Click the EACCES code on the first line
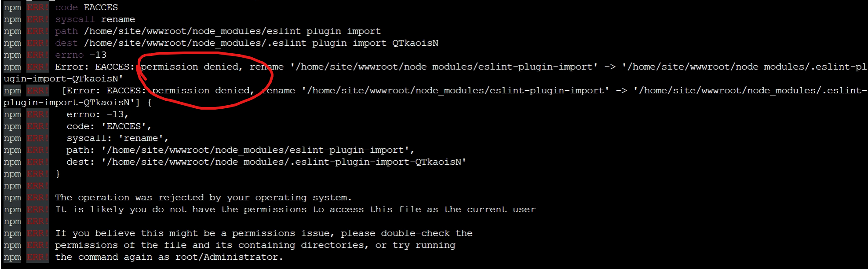The image size is (868, 269). pyautogui.click(x=101, y=7)
